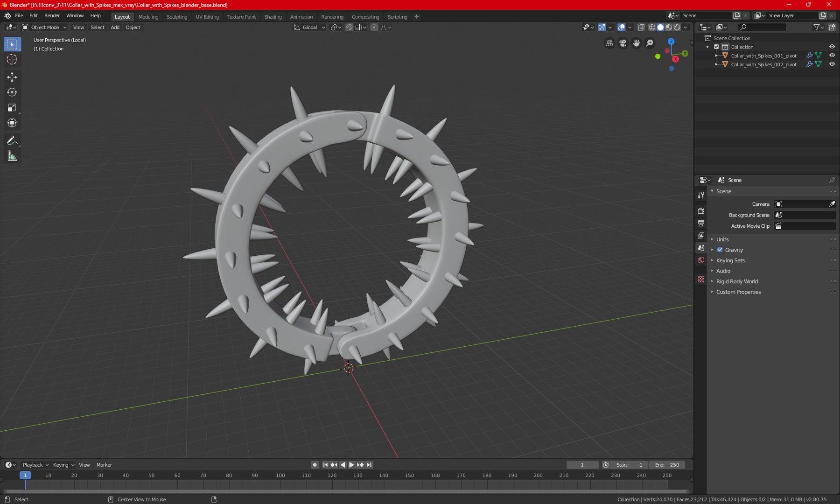Open the viewport Add menu
The height and width of the screenshot is (504, 840).
coord(115,28)
